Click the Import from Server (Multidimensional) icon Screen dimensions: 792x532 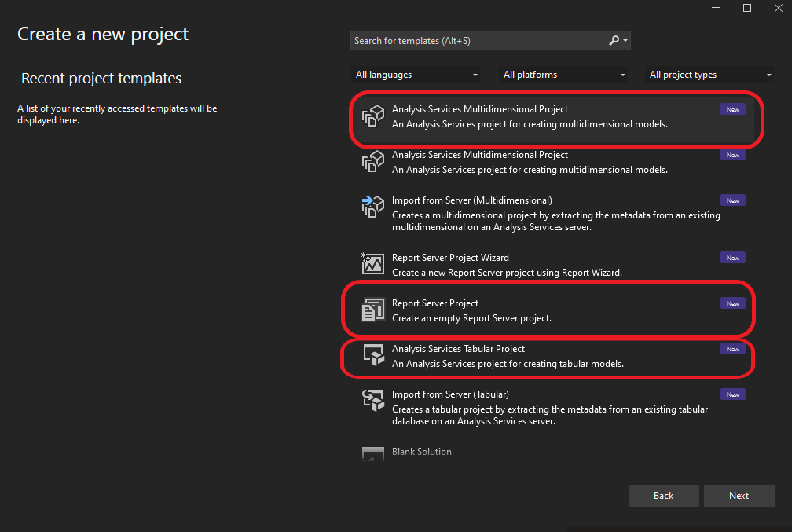point(372,207)
